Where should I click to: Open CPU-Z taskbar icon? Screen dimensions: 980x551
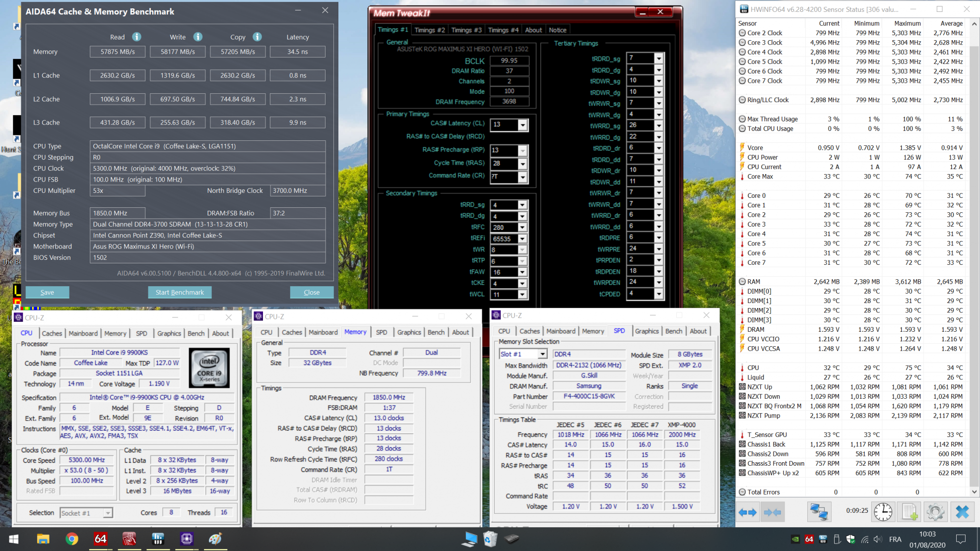[x=187, y=539]
